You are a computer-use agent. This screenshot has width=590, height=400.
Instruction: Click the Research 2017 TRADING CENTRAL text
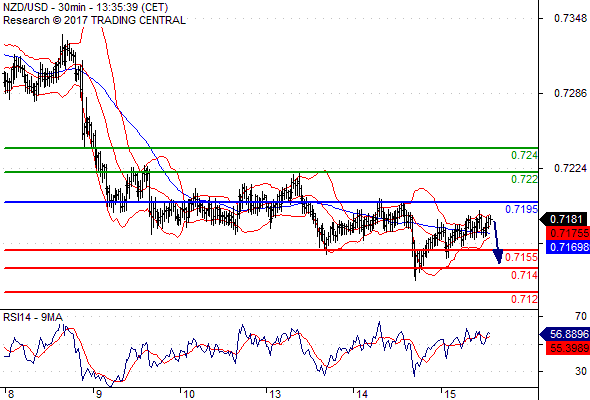click(94, 20)
